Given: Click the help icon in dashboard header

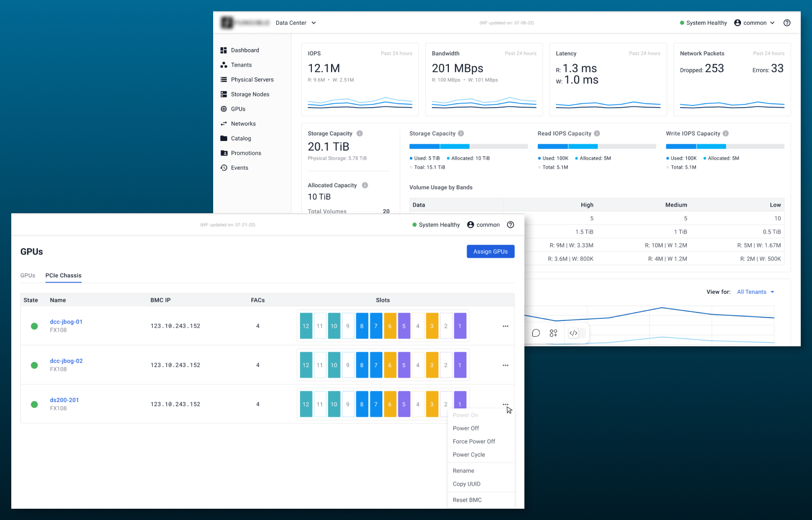Looking at the screenshot, I should pyautogui.click(x=787, y=23).
